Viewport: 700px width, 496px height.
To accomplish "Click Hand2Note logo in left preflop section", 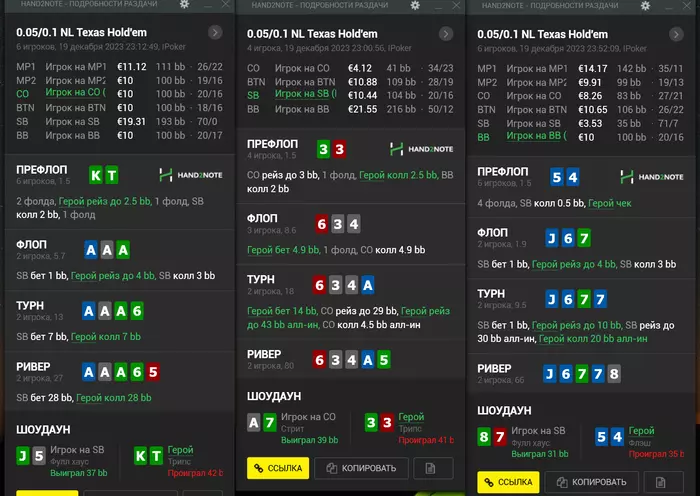I will pos(191,175).
